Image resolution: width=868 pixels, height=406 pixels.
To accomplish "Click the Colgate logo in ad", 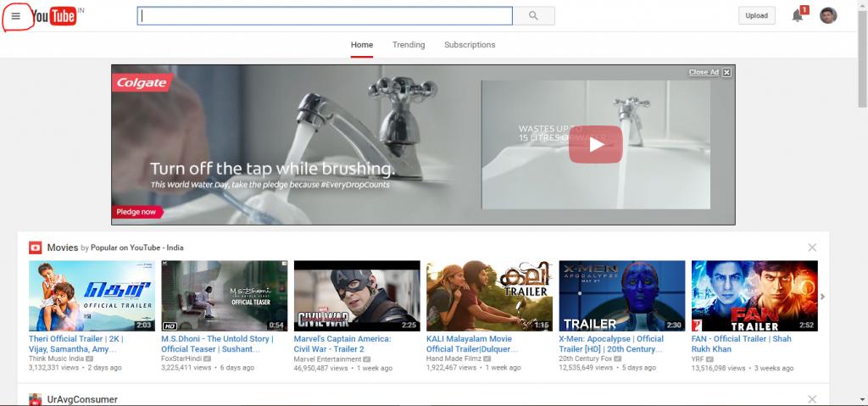I will 141,83.
